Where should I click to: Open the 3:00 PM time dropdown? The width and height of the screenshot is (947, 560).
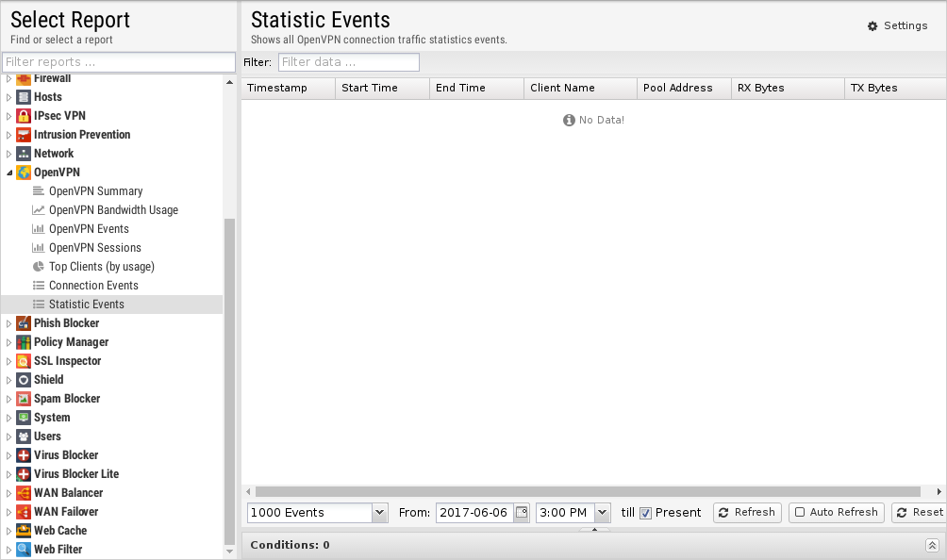[x=602, y=512]
